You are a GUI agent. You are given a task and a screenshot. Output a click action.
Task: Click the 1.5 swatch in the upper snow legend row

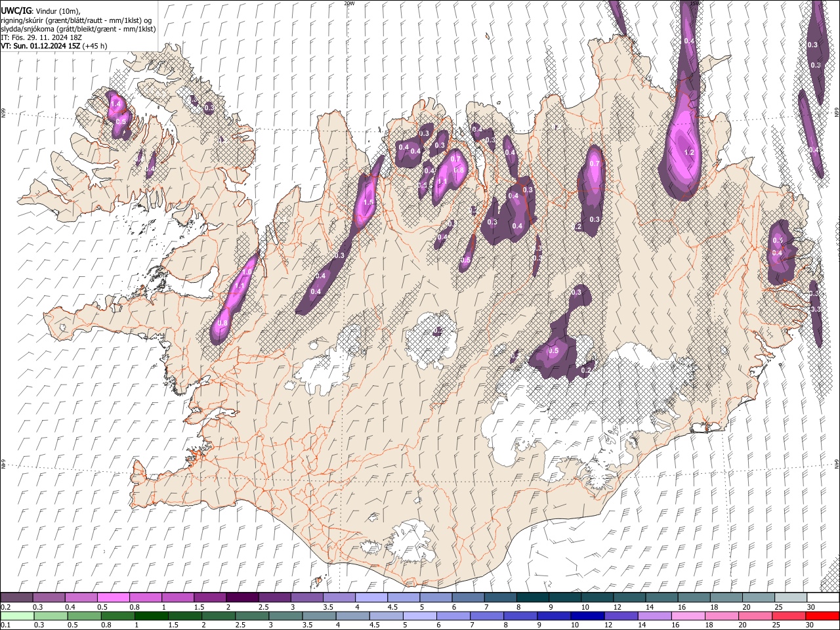210,598
